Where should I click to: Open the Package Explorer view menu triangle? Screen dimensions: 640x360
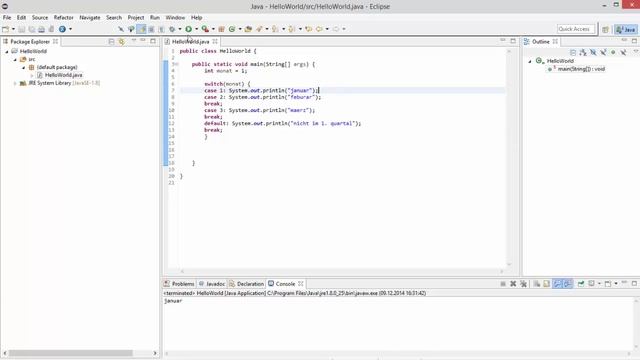tap(133, 41)
